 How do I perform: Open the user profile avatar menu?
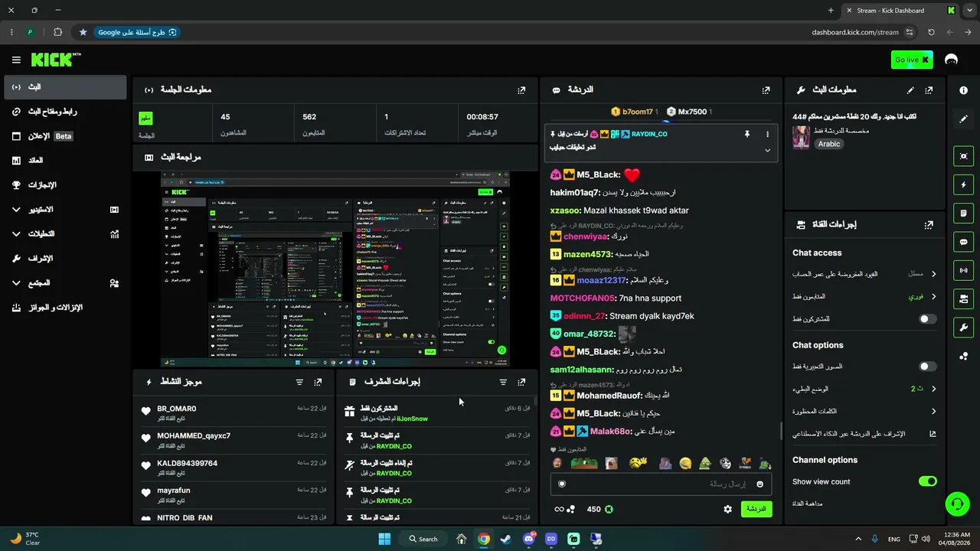952,60
